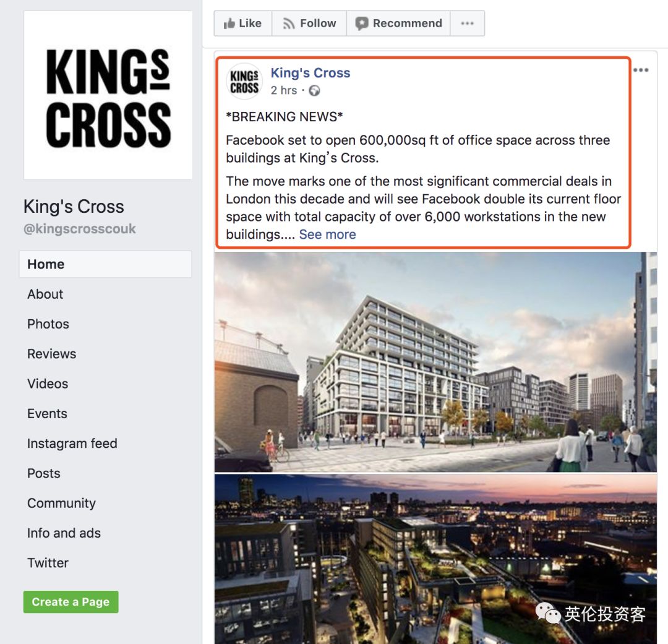Open the About section
Image resolution: width=668 pixels, height=644 pixels.
45,294
